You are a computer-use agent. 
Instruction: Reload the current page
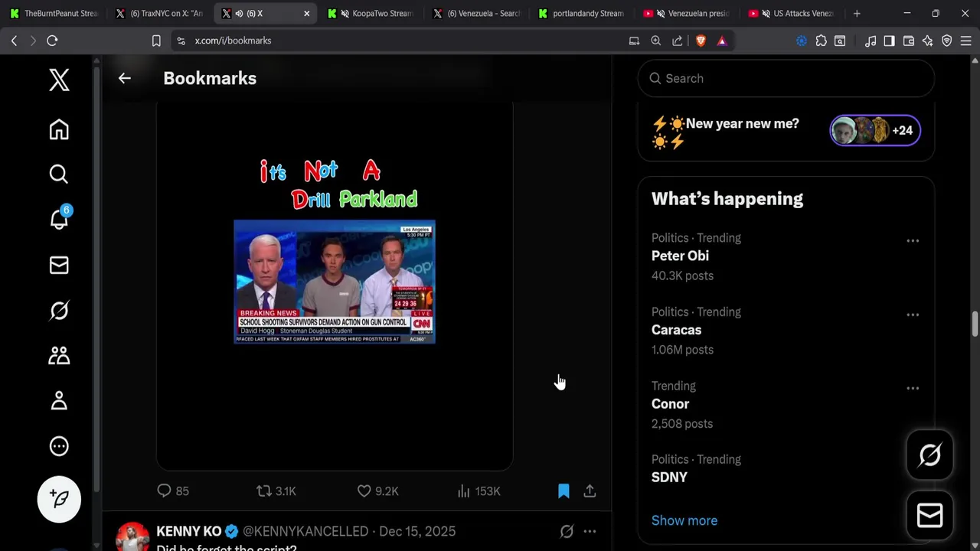[x=52, y=41]
